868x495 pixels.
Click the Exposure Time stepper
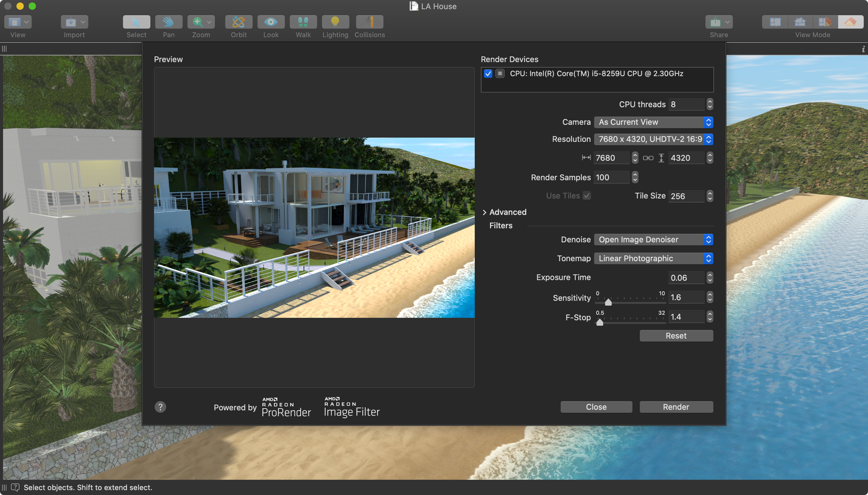(x=710, y=278)
